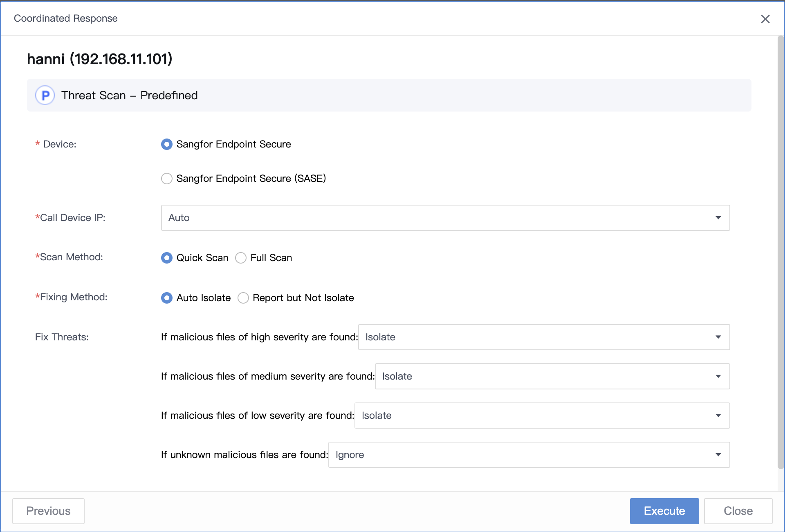Click the Coordinated Response title text
The image size is (785, 532).
click(x=65, y=18)
